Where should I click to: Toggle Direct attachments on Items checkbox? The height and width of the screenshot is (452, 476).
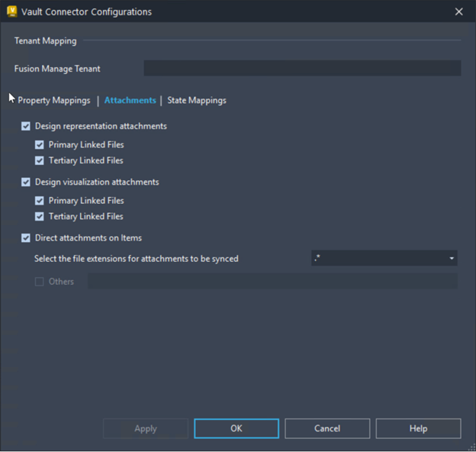click(x=26, y=238)
